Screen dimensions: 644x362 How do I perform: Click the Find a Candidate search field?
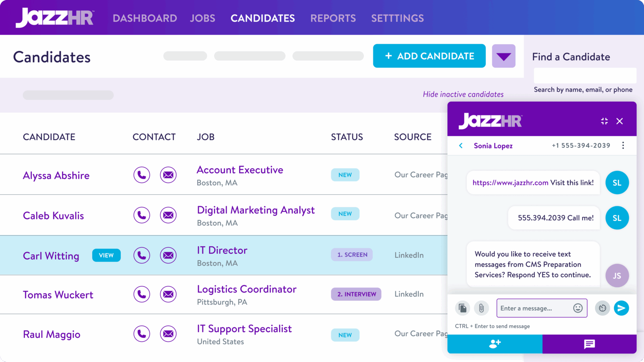tap(585, 76)
